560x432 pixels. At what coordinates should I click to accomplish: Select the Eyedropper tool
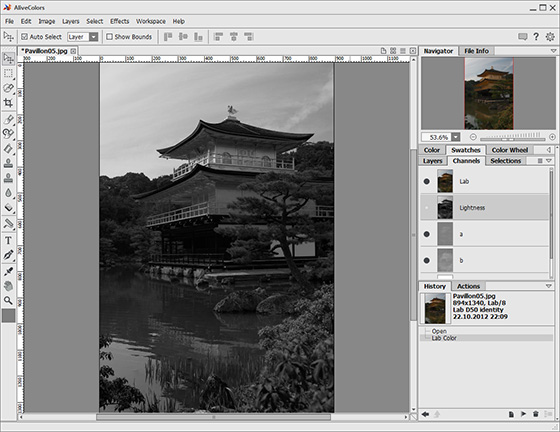(8, 271)
